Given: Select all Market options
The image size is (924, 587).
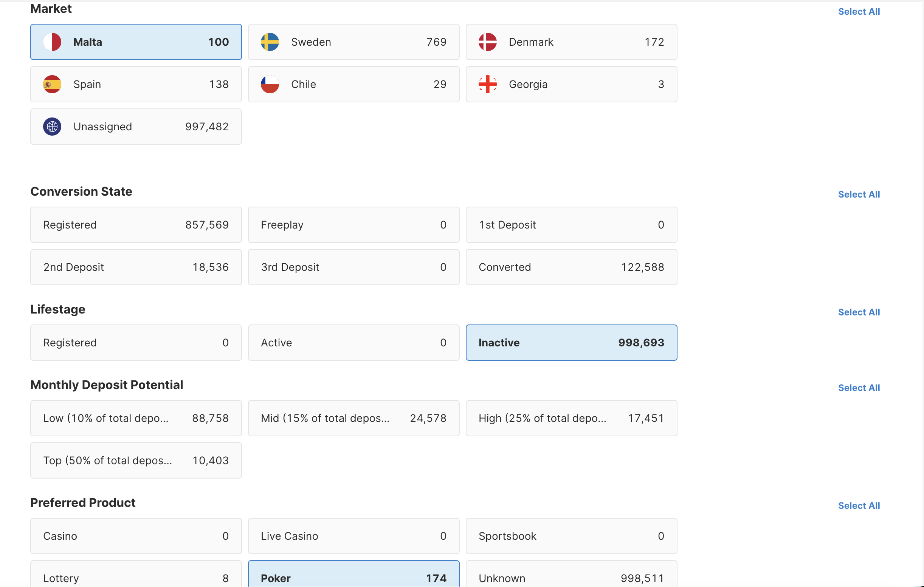Looking at the screenshot, I should coord(858,11).
